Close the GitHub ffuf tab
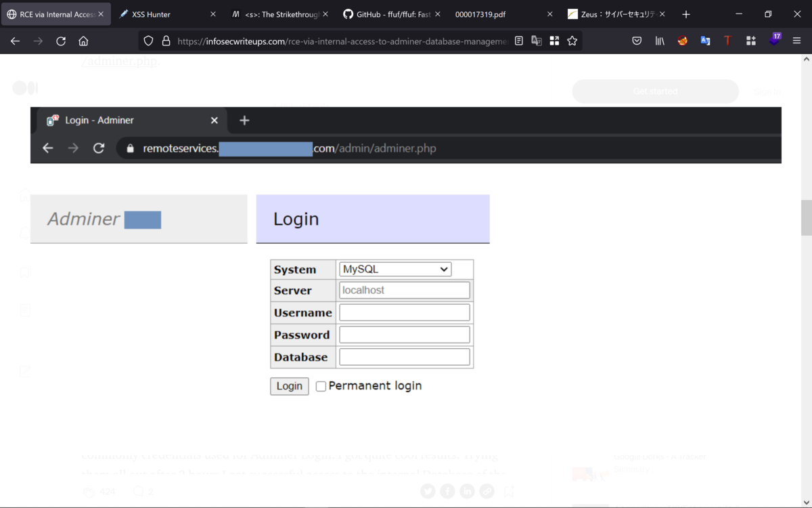The image size is (812, 508). [x=438, y=14]
